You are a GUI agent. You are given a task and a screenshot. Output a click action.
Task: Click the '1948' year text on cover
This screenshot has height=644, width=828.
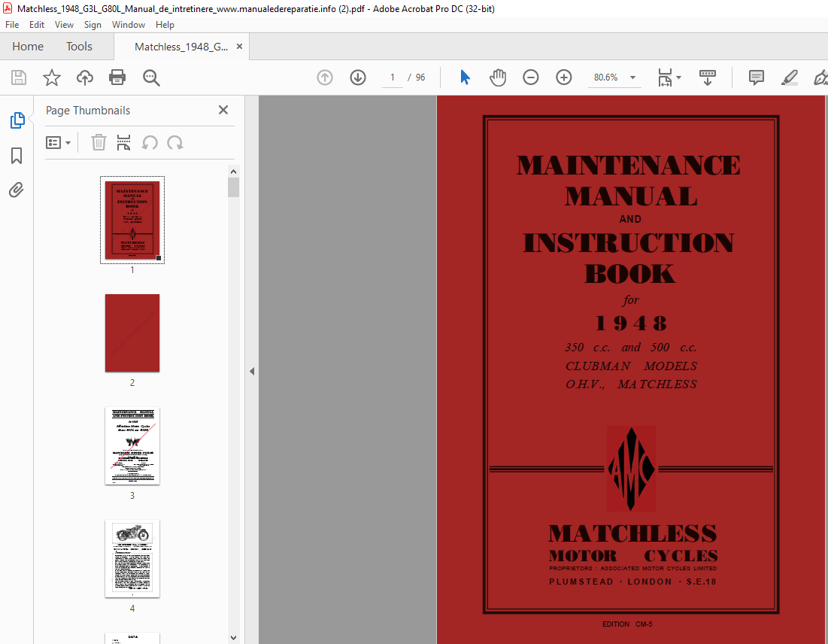pyautogui.click(x=631, y=324)
